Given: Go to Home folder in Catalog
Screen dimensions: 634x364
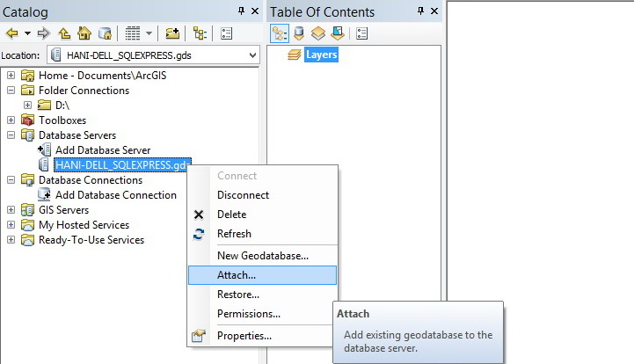Looking at the screenshot, I should pyautogui.click(x=84, y=33).
